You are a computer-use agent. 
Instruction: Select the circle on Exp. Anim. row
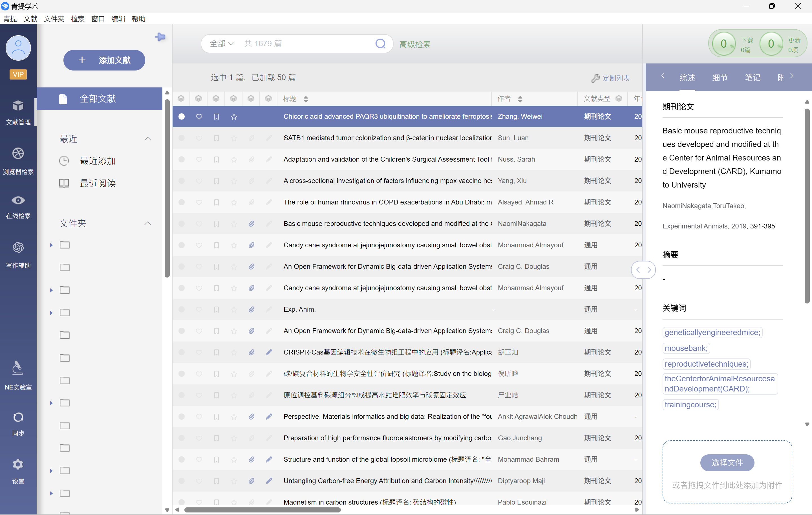pyautogui.click(x=181, y=309)
